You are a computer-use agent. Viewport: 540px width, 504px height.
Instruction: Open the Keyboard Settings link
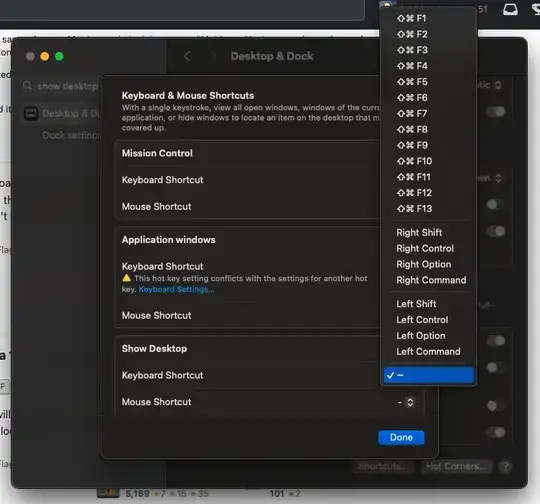click(176, 289)
